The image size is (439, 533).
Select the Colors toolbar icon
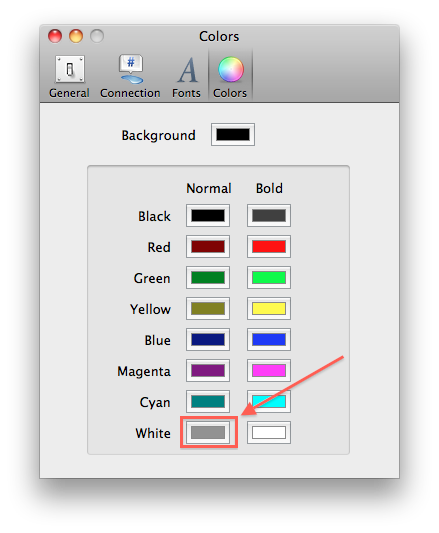tap(230, 77)
